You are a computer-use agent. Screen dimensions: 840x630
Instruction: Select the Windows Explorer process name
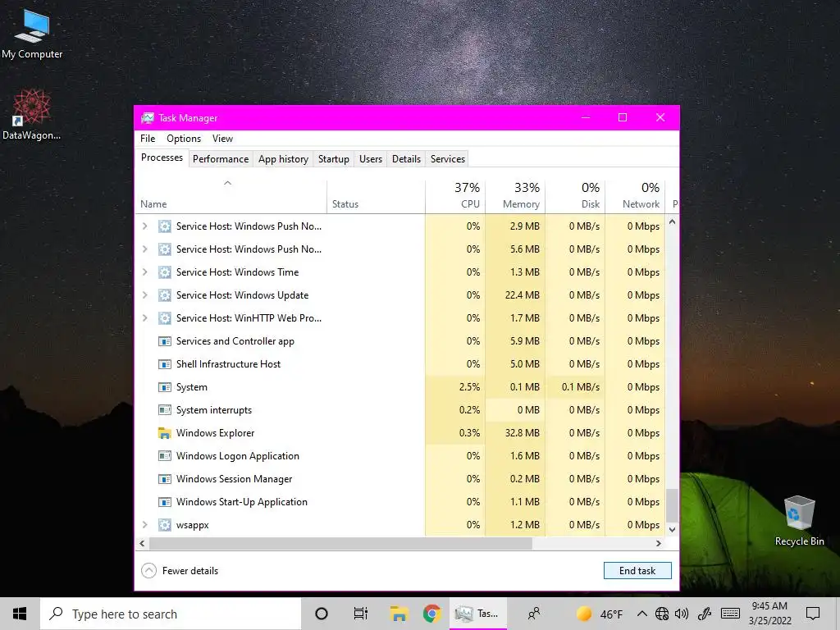click(x=216, y=433)
